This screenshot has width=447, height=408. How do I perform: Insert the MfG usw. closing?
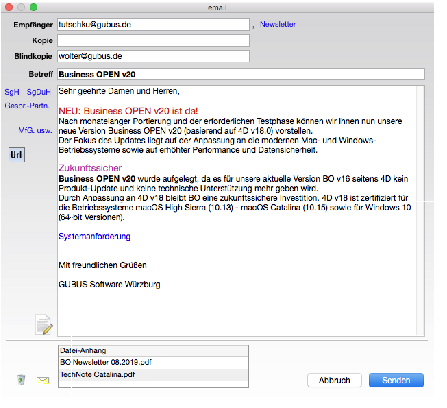click(35, 130)
